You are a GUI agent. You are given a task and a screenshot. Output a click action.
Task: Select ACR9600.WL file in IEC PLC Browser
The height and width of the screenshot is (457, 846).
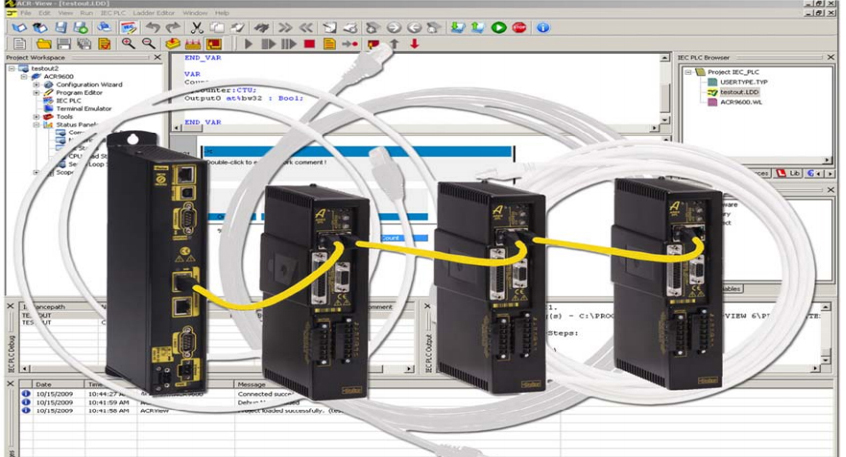click(741, 102)
